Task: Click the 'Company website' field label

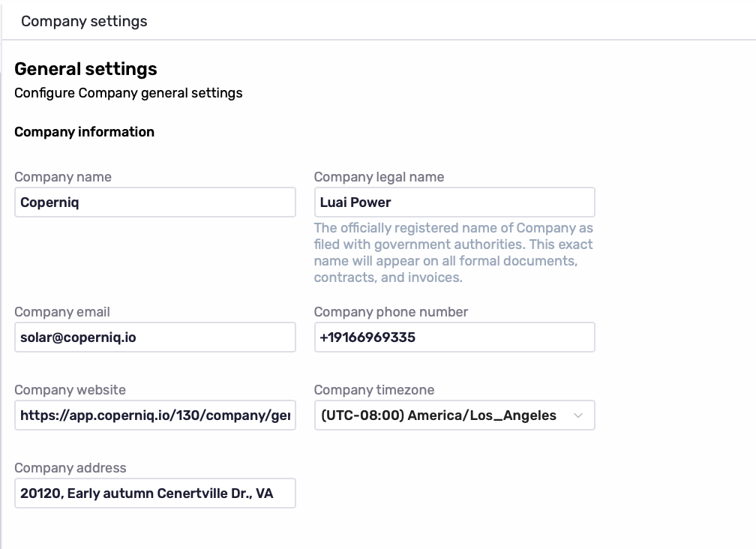Action: pos(70,390)
